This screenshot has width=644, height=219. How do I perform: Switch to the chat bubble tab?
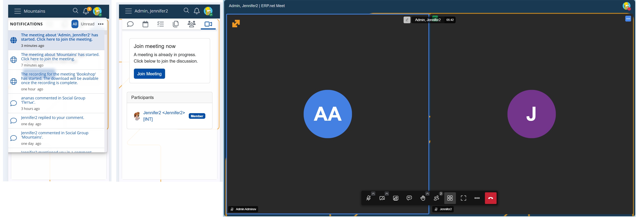click(x=130, y=24)
